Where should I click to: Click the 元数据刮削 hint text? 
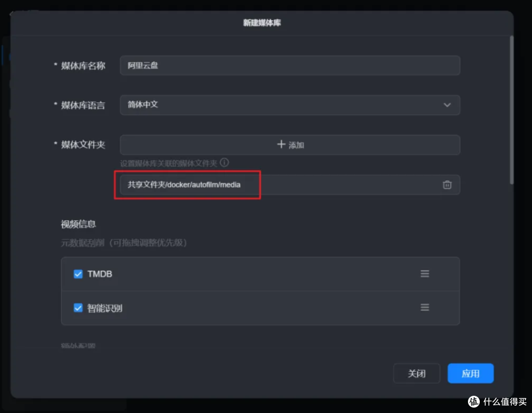pyautogui.click(x=124, y=243)
